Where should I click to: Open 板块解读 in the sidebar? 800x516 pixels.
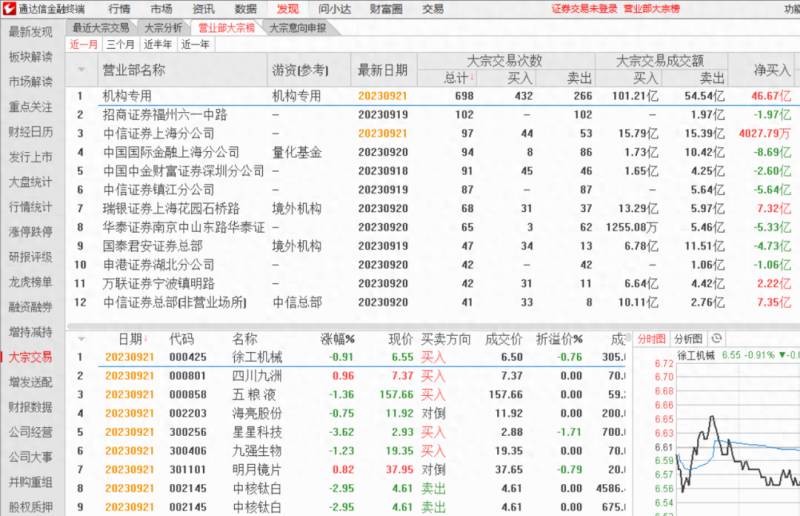[31, 57]
